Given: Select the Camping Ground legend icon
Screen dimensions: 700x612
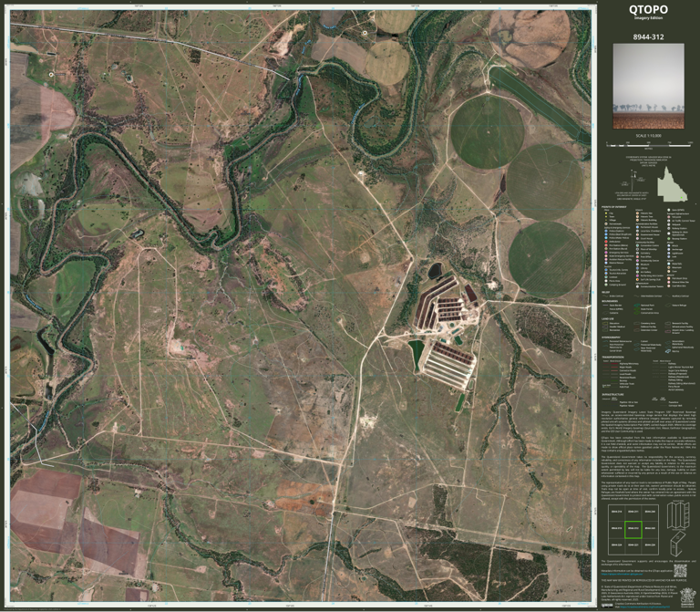Looking at the screenshot, I should tap(606, 285).
